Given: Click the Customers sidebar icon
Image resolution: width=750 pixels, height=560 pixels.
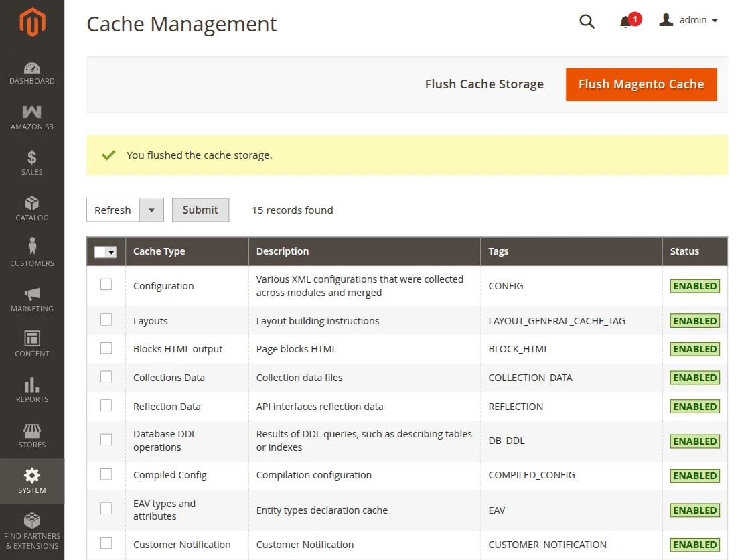Looking at the screenshot, I should 31,250.
